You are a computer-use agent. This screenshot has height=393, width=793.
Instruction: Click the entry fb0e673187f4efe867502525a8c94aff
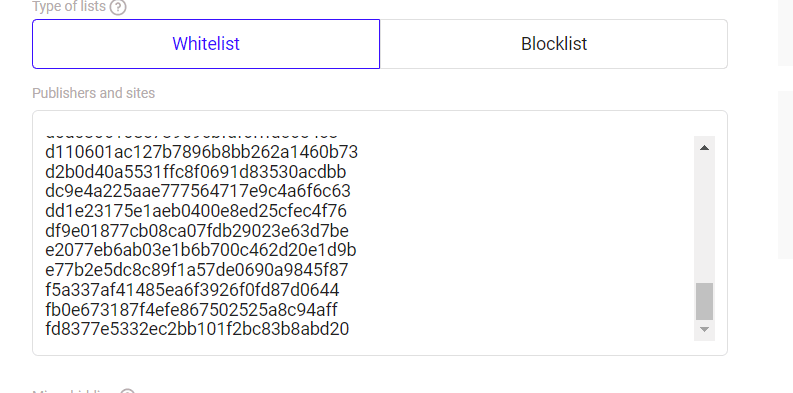pyautogui.click(x=191, y=310)
